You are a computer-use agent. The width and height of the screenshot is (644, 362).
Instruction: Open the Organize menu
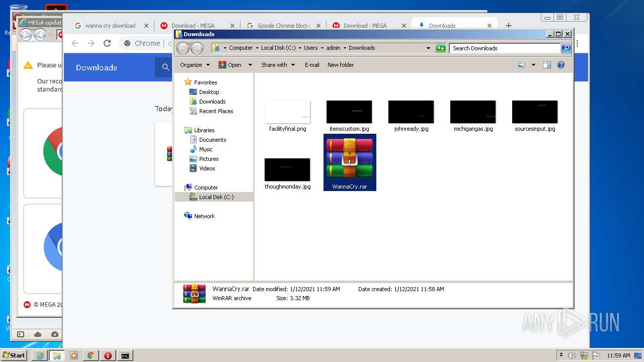[x=194, y=65]
